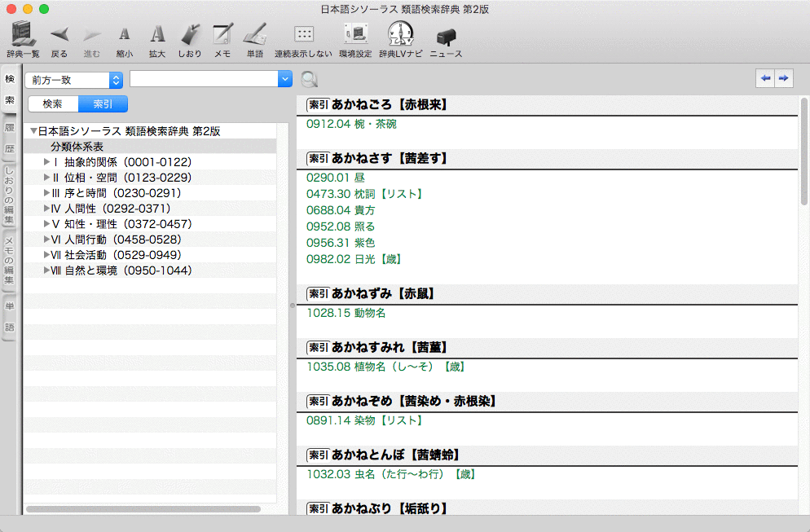Open link 1032.03 虫名（た行〜わ行）【歳】
The width and height of the screenshot is (810, 532).
pyautogui.click(x=392, y=474)
